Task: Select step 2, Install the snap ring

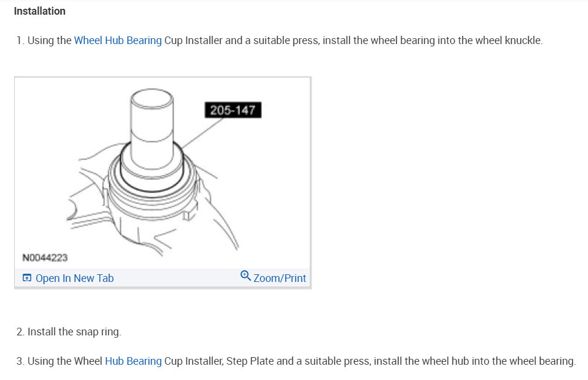Action: point(68,331)
